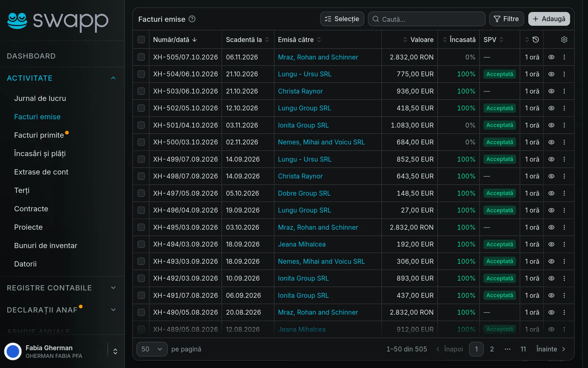View invoice XH-505 with eye icon
This screenshot has height=368, width=588.
tap(551, 57)
